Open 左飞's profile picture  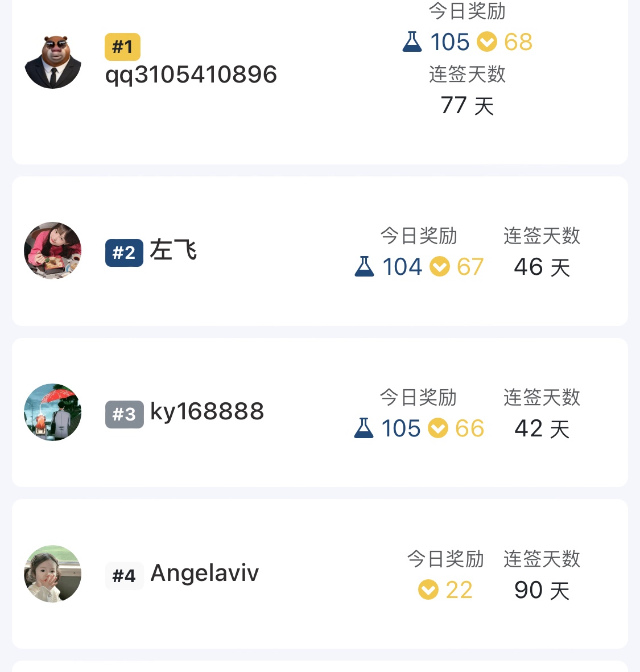53,250
